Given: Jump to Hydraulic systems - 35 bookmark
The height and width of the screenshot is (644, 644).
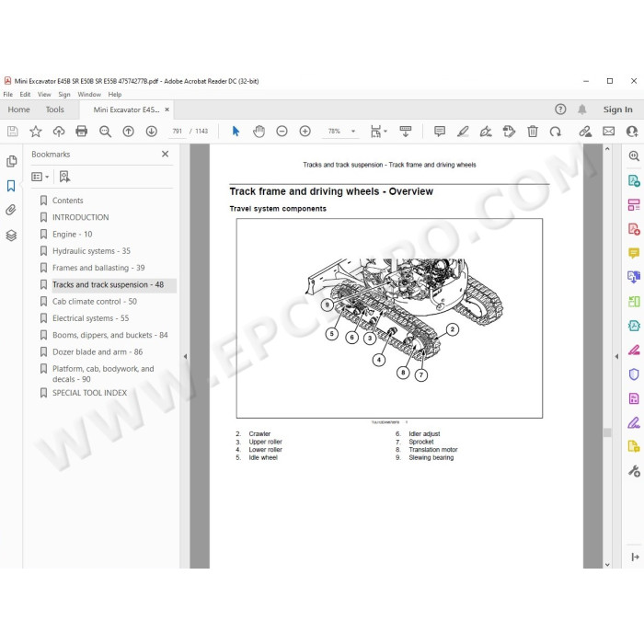Looking at the screenshot, I should (91, 251).
